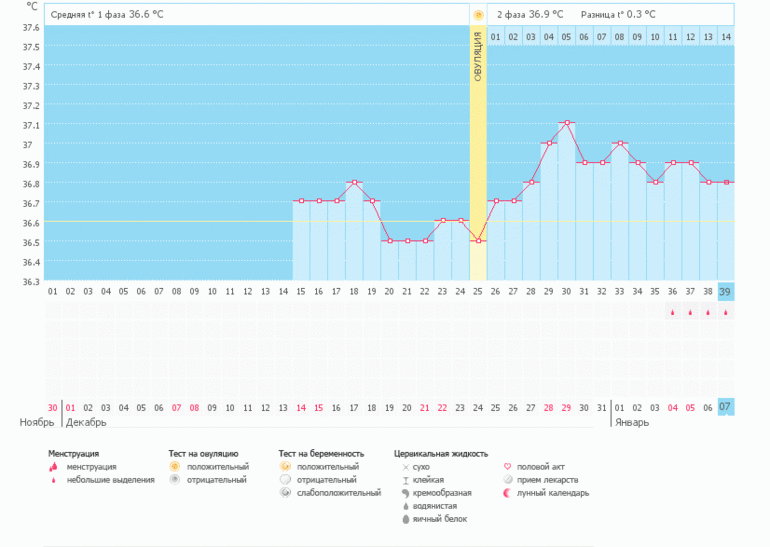
Task: Click the vertical ОВУЛЯЦИЯ label
Action: (x=478, y=57)
